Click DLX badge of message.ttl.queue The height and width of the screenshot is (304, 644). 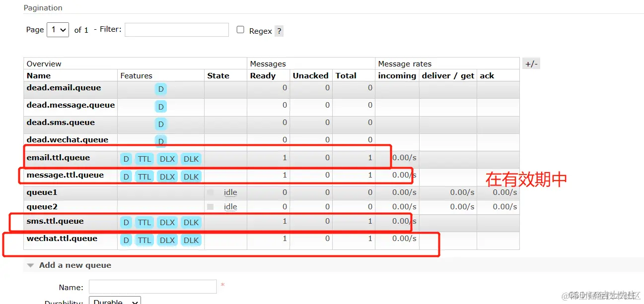167,177
